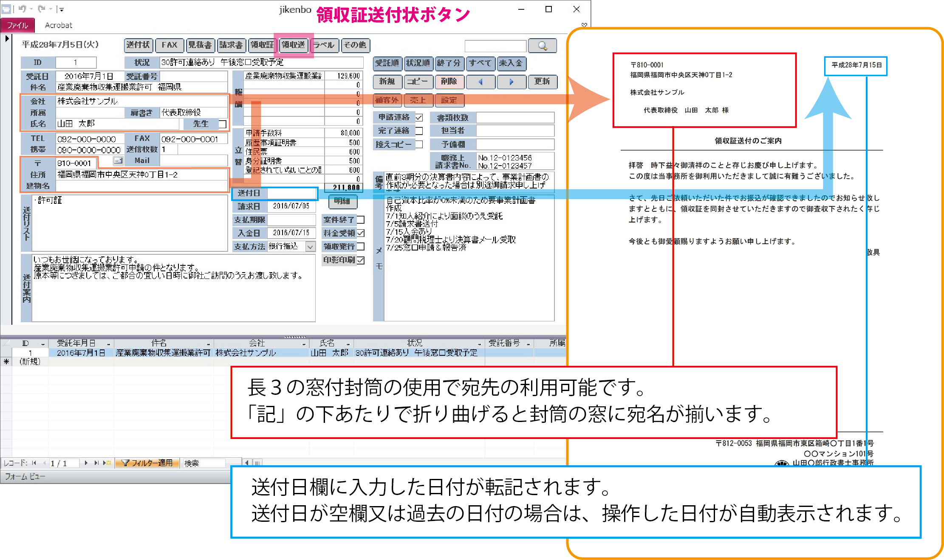The image size is (944, 560).
Task: Enable the 領収発行 checkbox
Action: pyautogui.click(x=361, y=246)
